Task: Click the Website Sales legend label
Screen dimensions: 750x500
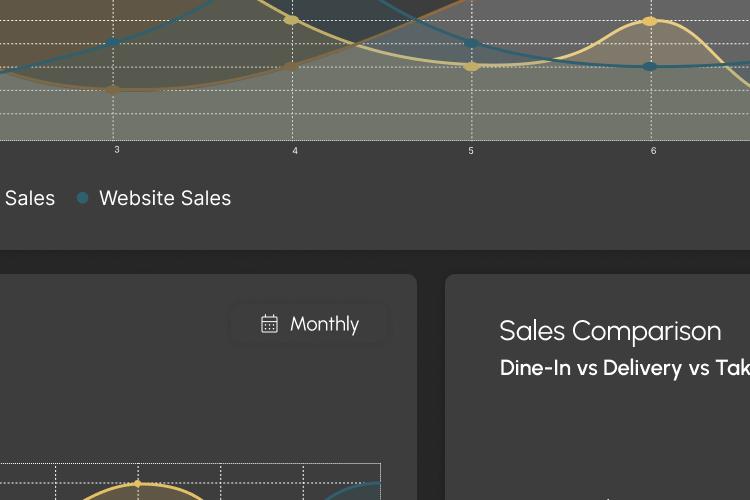Action: 165,198
